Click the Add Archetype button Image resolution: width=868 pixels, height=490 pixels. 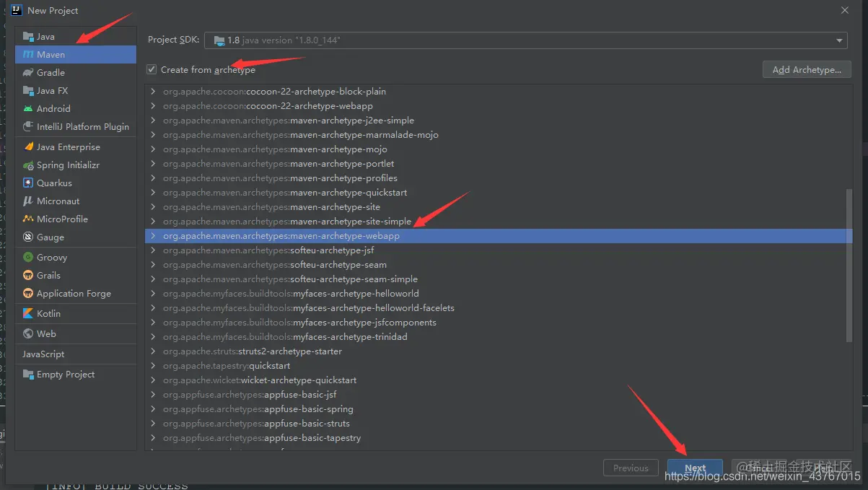click(807, 70)
